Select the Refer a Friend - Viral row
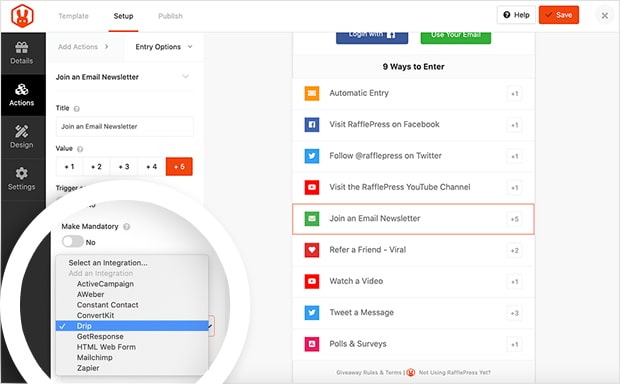The width and height of the screenshot is (620, 384). [x=413, y=250]
